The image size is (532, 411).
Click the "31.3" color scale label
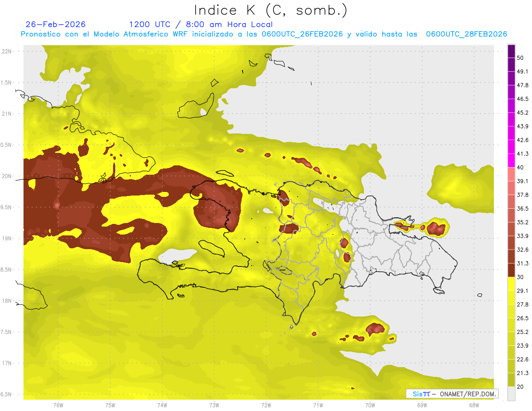point(523,263)
